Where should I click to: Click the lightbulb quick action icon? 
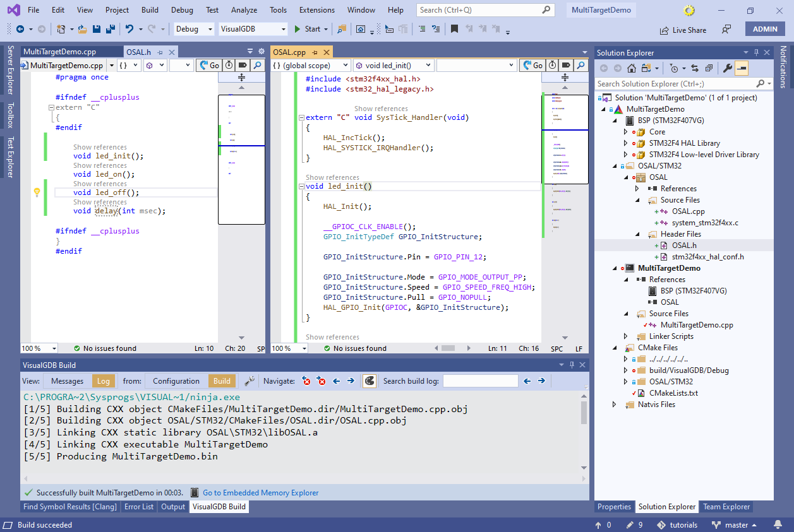click(37, 192)
